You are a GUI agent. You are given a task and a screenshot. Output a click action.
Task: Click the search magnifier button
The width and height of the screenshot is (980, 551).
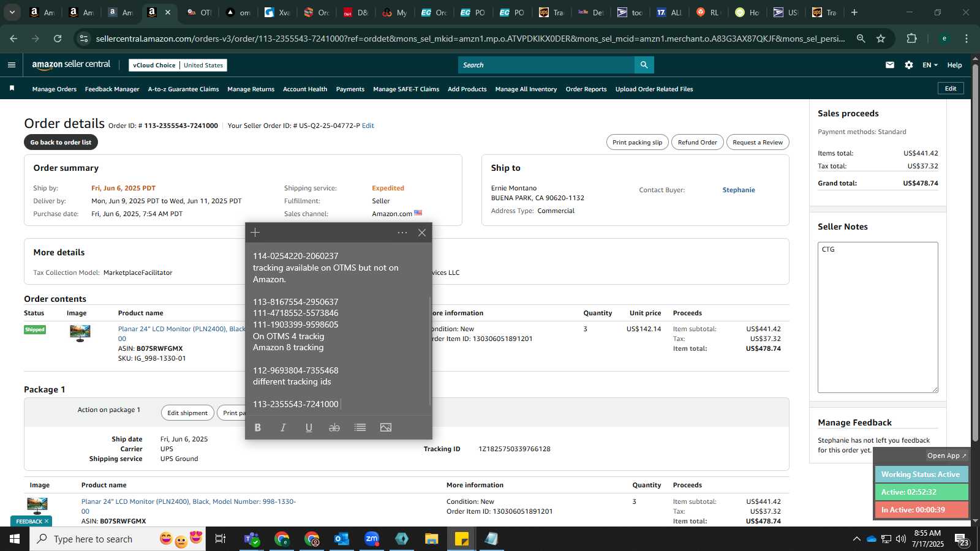click(644, 65)
